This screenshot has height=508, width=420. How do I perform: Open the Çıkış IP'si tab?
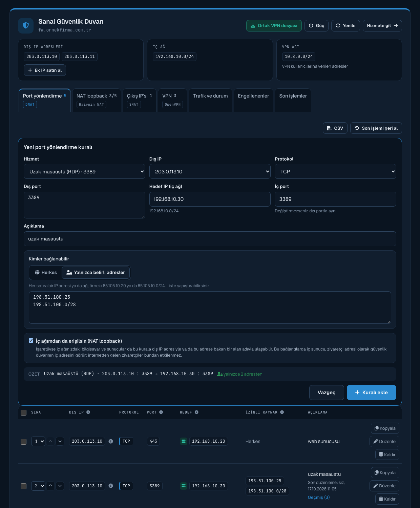pos(139,100)
